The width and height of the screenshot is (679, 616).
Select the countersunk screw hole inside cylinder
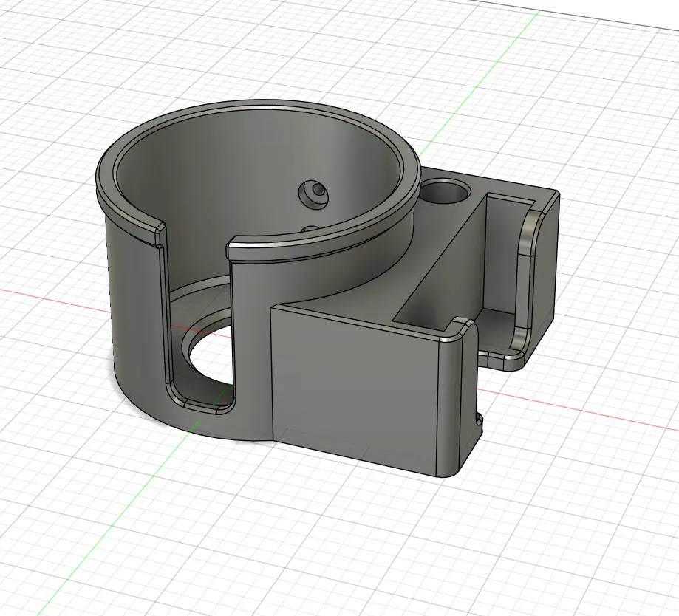pos(313,194)
